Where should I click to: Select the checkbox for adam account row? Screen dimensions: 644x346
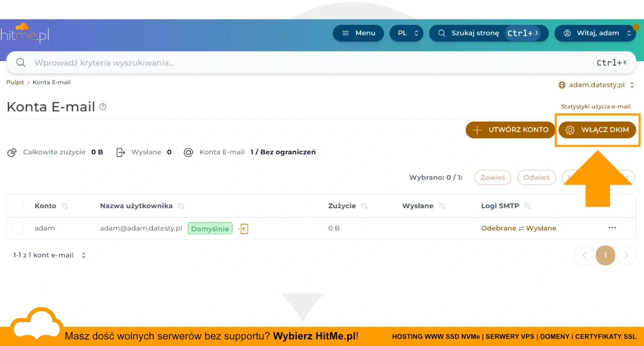(x=18, y=228)
